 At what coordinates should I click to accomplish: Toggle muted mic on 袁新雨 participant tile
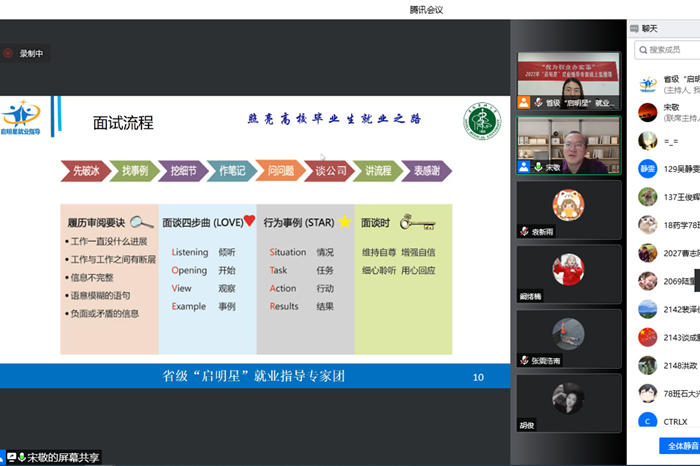[523, 231]
